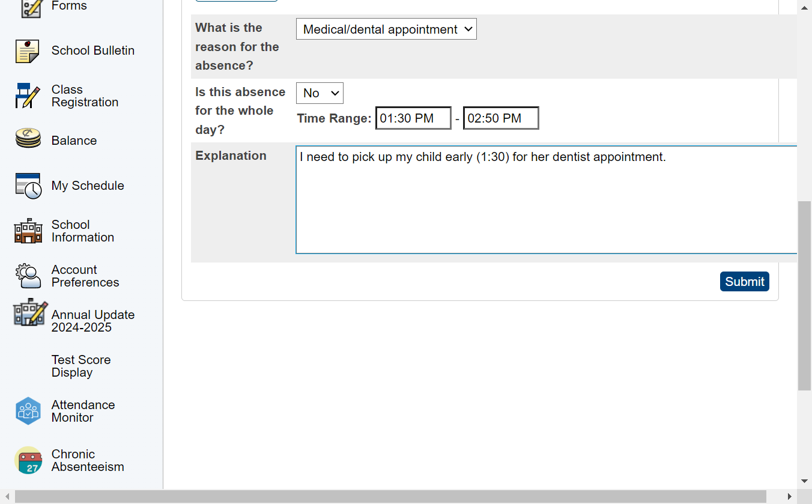Open My Schedule link
The image size is (812, 504).
tap(88, 186)
